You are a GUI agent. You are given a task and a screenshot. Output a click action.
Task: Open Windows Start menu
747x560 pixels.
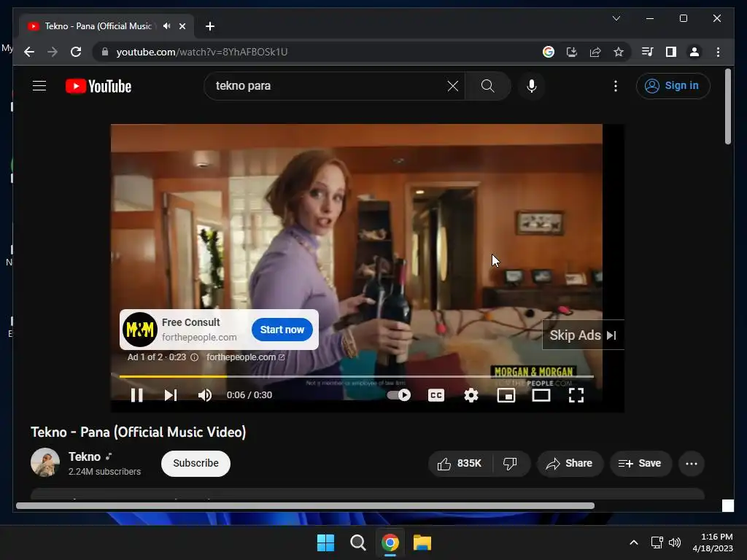[x=325, y=542]
